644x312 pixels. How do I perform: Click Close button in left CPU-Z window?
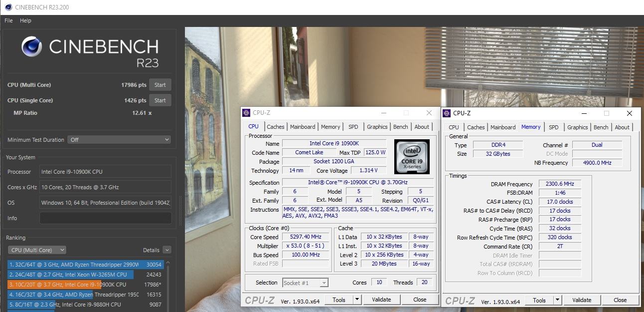click(x=420, y=300)
